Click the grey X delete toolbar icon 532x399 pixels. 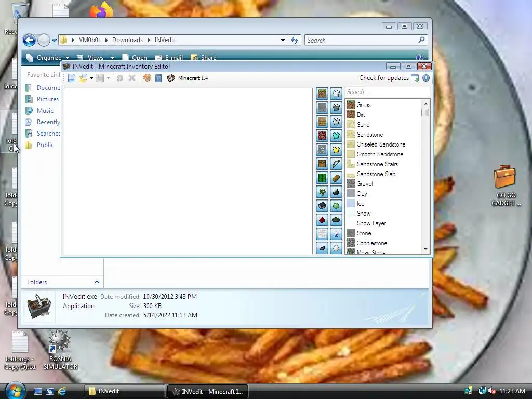point(132,78)
